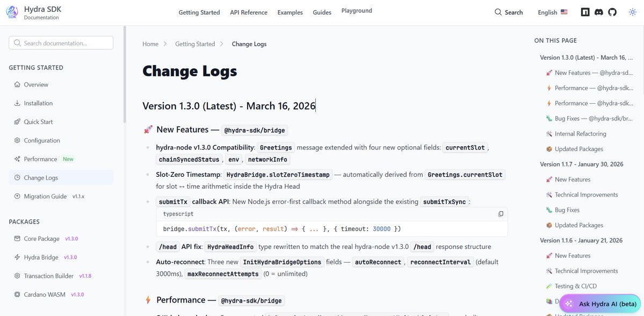Click the InitHydraBridgeOptions code label

tap(282, 262)
